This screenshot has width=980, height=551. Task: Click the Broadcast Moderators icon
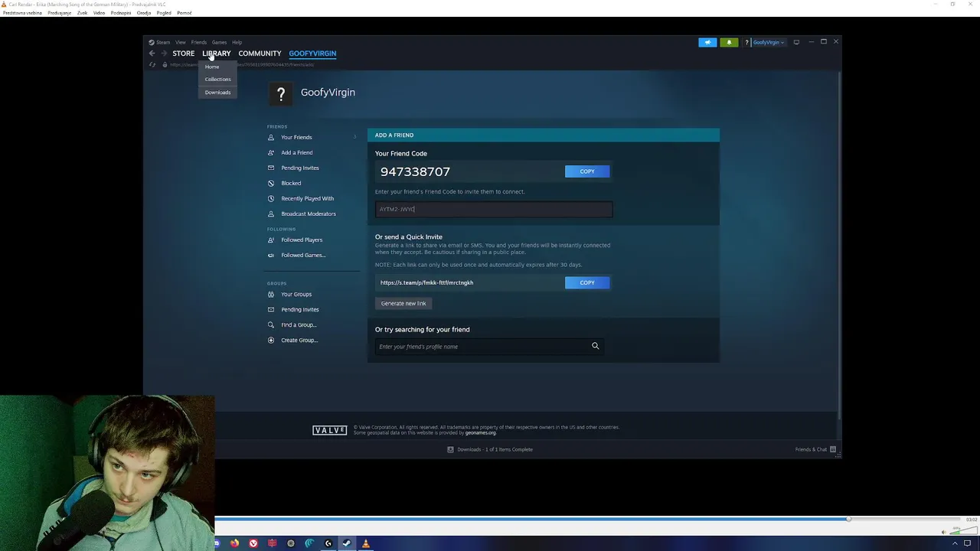[271, 214]
